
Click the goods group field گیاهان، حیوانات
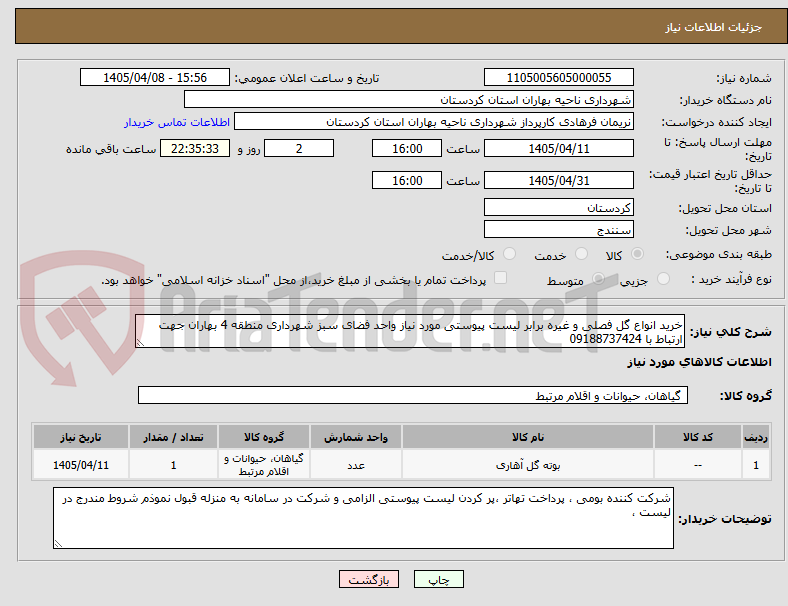tap(413, 395)
